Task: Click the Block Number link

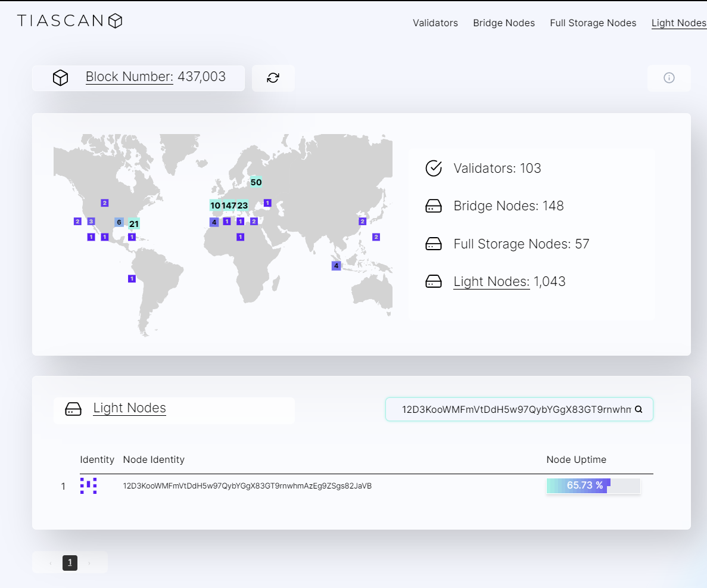Action: pos(129,77)
